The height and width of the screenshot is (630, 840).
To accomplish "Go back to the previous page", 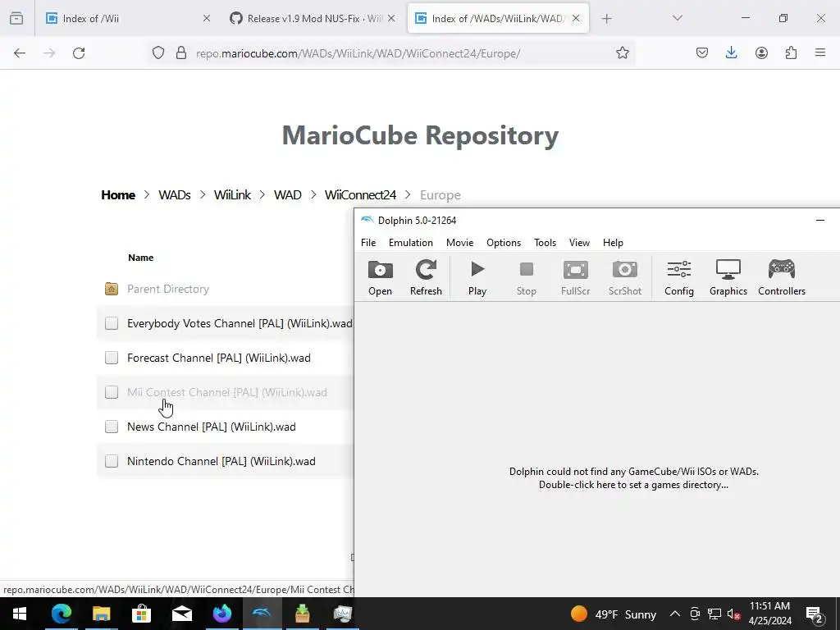I will click(x=20, y=52).
